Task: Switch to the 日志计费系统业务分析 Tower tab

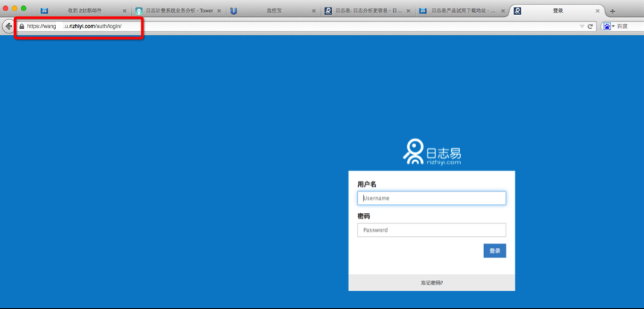Action: [179, 11]
